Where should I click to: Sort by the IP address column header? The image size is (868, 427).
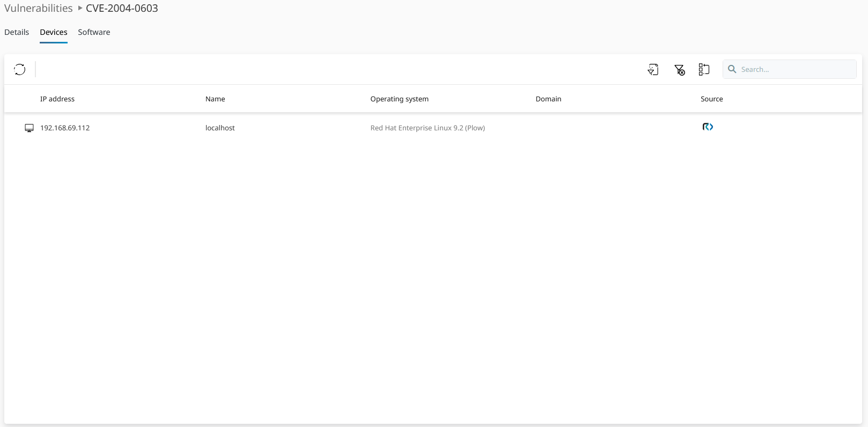coord(57,99)
